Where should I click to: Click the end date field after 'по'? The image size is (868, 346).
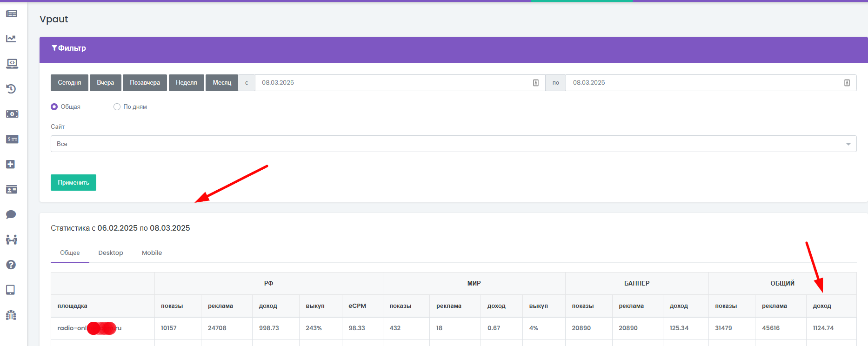[711, 83]
